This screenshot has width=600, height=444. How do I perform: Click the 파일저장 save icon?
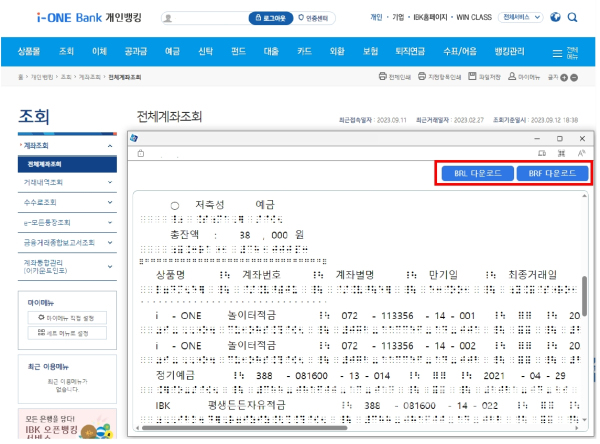tap(472, 76)
